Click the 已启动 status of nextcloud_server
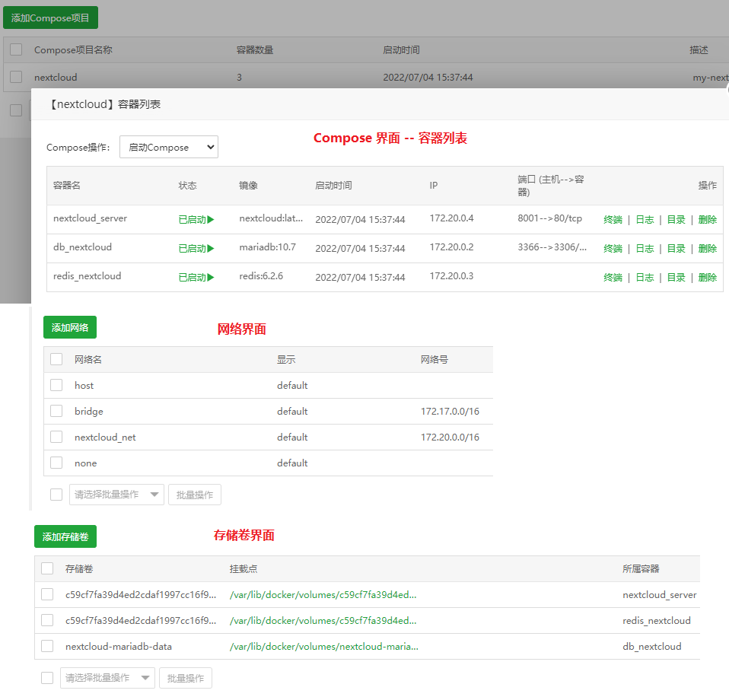The image size is (729, 700). point(196,219)
